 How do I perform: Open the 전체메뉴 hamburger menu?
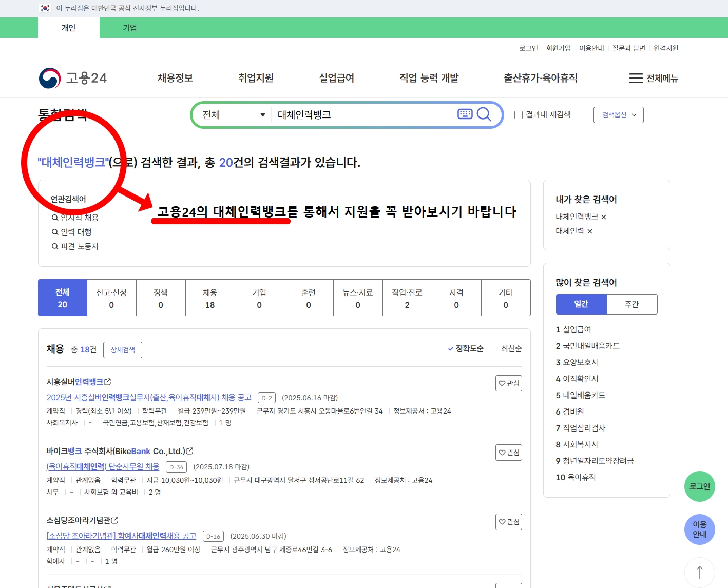click(x=654, y=78)
